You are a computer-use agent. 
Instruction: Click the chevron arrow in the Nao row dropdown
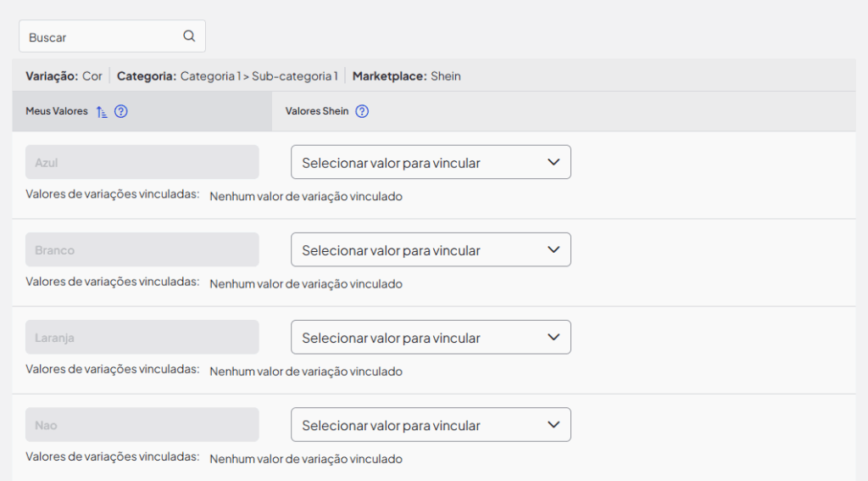coord(554,425)
